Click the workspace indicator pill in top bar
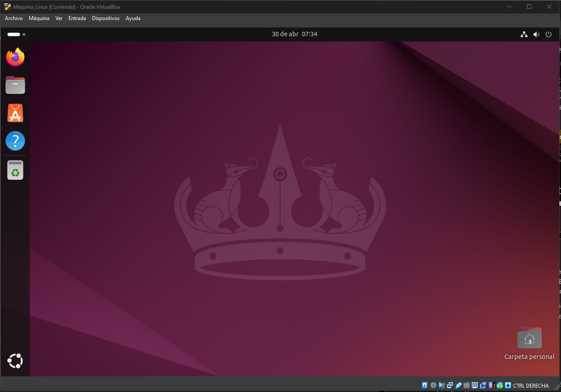Viewport: 561px width, 392px height. [x=14, y=34]
